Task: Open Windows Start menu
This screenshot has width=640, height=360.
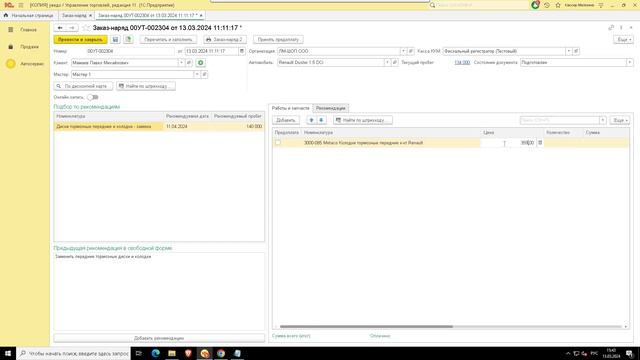Action: (x=8, y=353)
